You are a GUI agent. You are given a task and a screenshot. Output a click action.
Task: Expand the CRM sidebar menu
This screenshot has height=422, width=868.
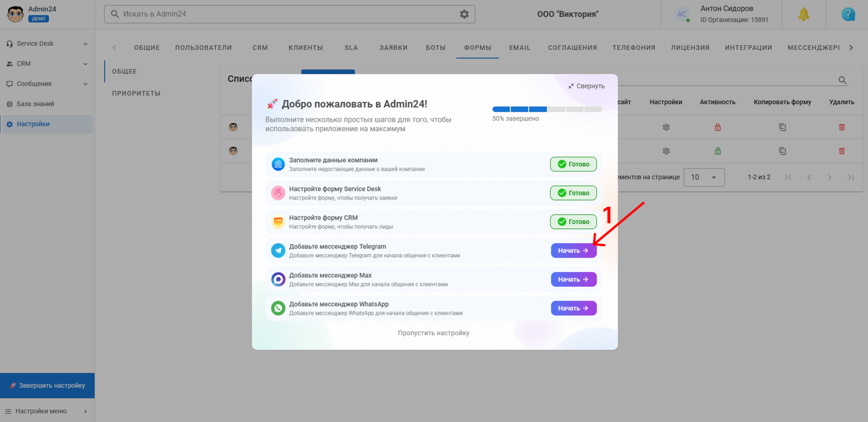click(x=47, y=64)
